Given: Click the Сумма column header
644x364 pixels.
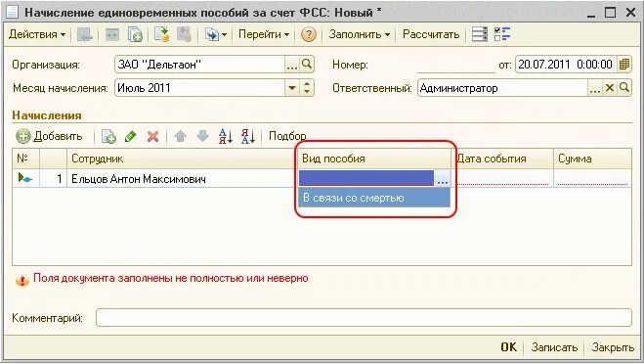Looking at the screenshot, I should [x=592, y=159].
